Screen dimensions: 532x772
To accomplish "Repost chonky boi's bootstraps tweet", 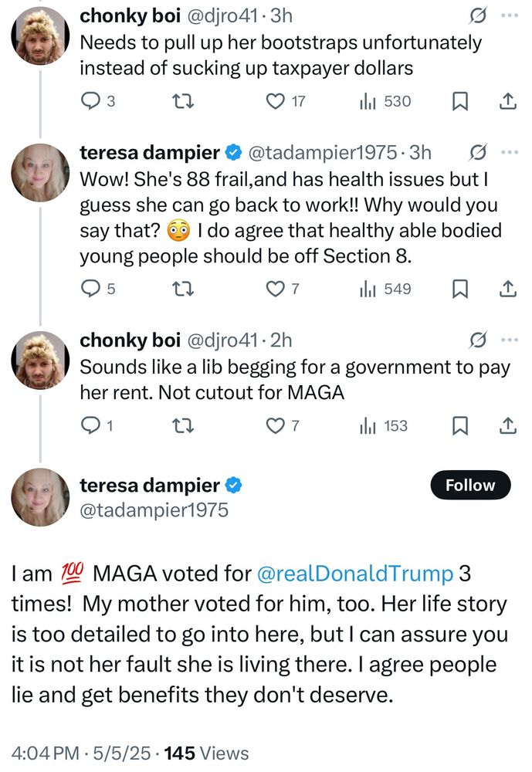I will [180, 101].
